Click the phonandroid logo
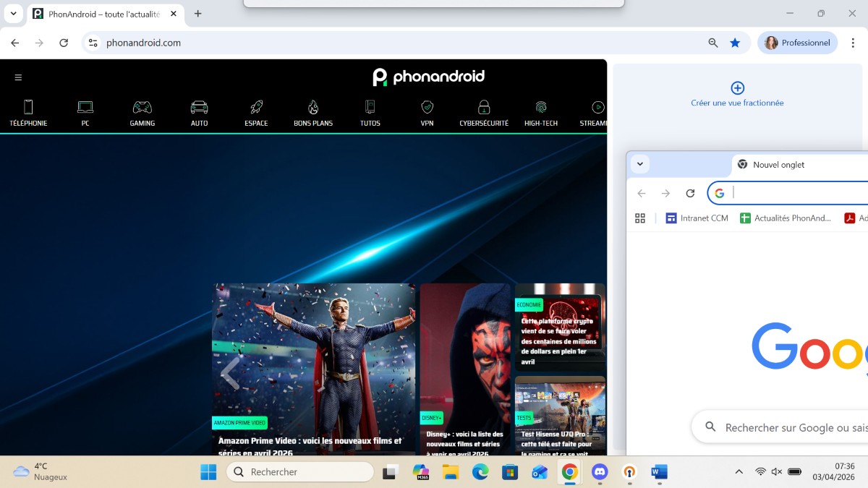Image resolution: width=868 pixels, height=488 pixels. pyautogui.click(x=428, y=77)
